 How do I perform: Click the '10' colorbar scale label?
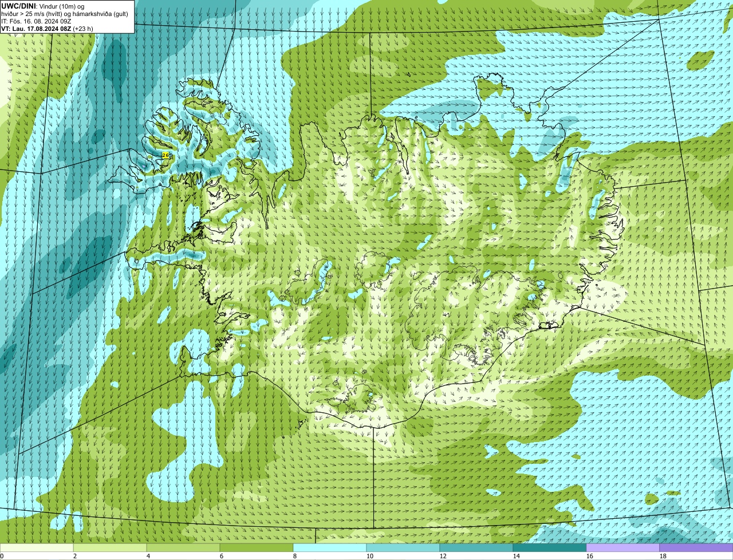tap(370, 556)
